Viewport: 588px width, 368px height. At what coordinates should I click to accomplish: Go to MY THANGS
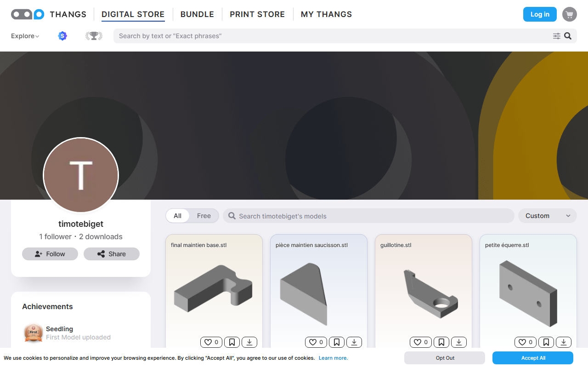326,14
